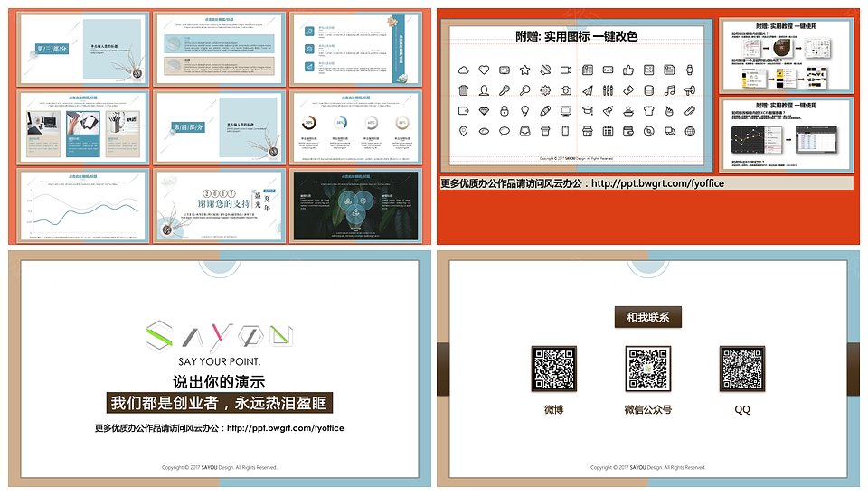Select the globe icon

(x=690, y=131)
